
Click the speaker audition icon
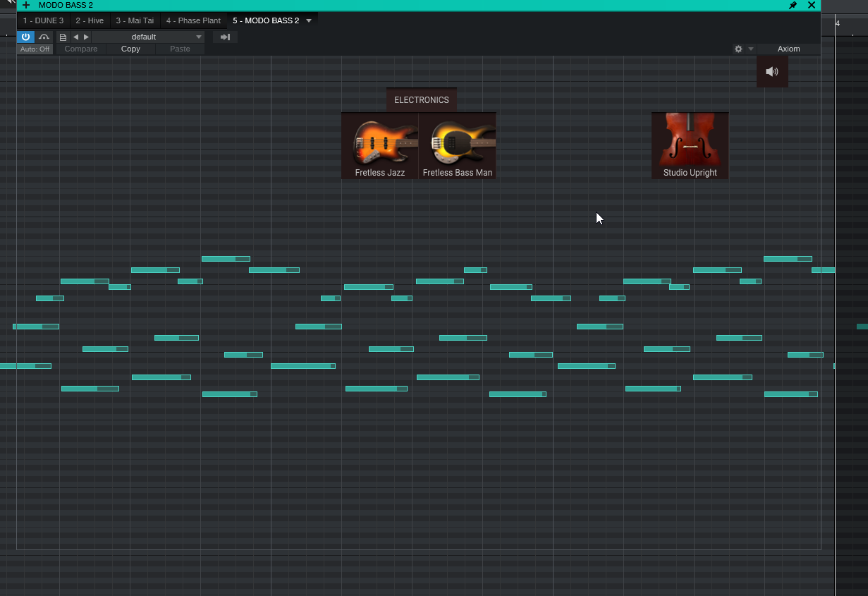point(772,71)
